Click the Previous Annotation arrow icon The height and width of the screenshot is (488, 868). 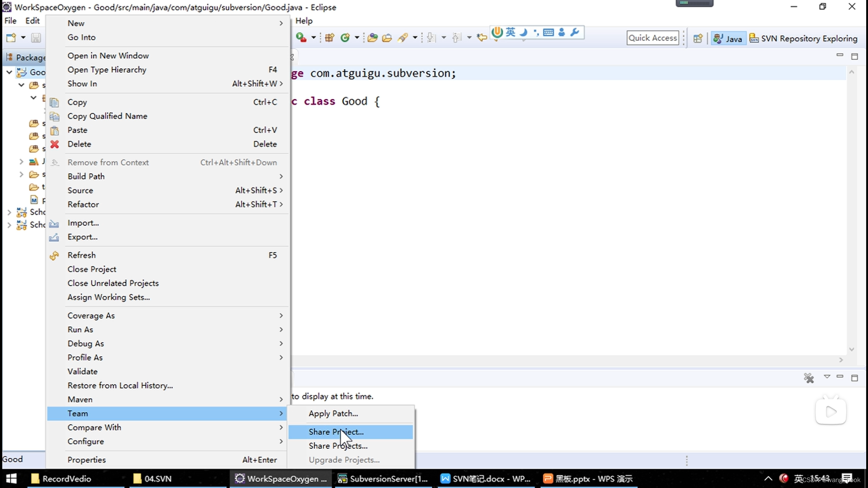tap(457, 38)
